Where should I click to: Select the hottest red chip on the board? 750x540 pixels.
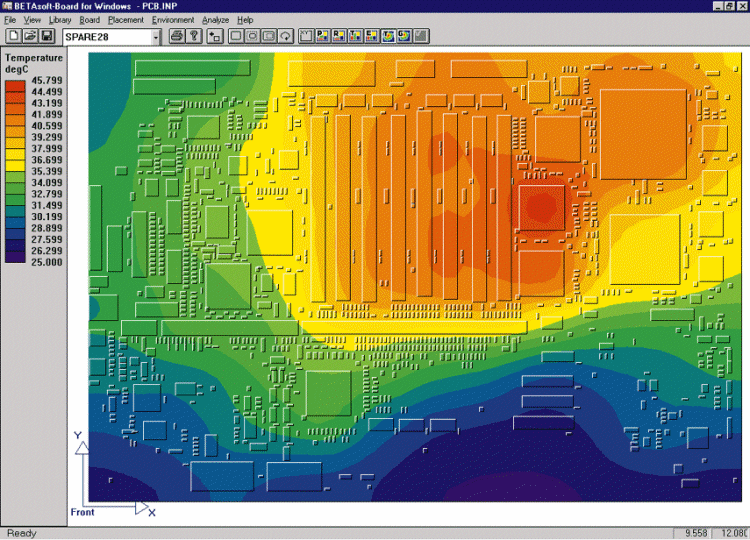coord(541,207)
